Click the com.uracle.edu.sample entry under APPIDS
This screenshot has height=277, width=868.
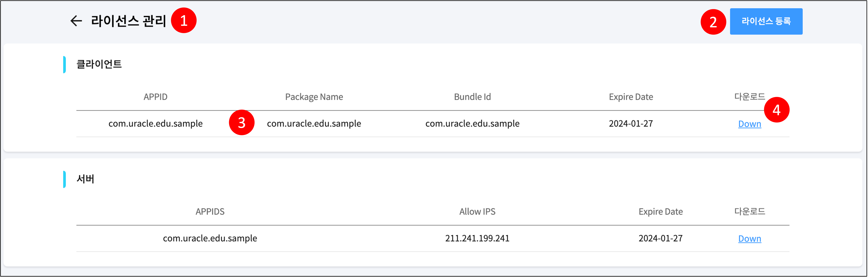210,238
